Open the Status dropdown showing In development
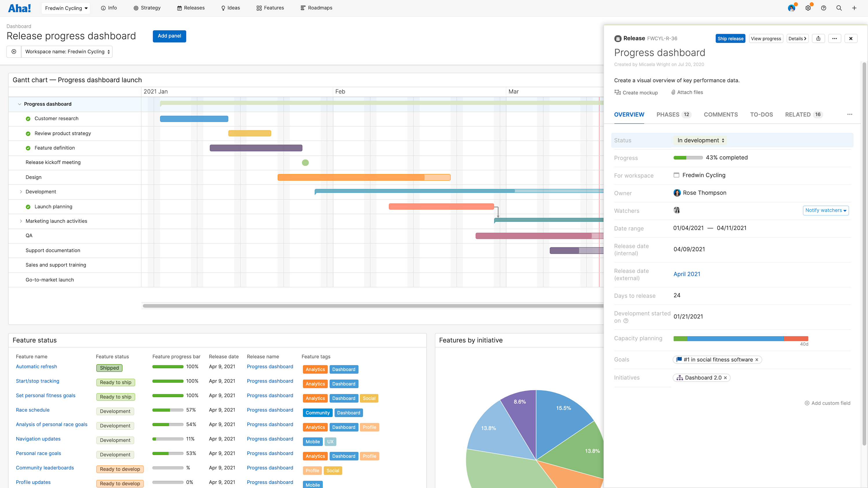The image size is (868, 488). [700, 141]
